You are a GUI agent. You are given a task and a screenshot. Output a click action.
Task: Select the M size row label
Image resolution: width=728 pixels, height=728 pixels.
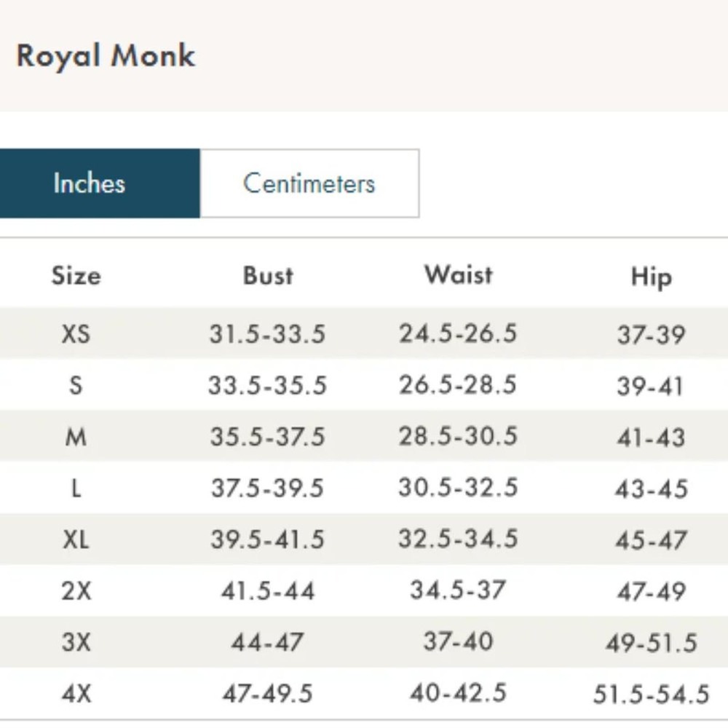coord(76,437)
